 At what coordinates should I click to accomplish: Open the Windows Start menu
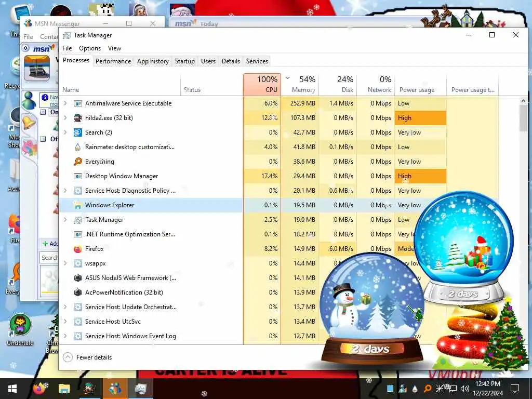[x=12, y=389]
